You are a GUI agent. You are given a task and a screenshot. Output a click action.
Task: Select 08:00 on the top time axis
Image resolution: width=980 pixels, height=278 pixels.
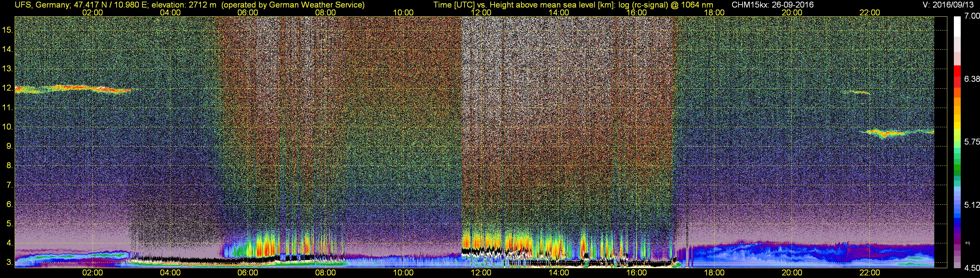pos(326,12)
